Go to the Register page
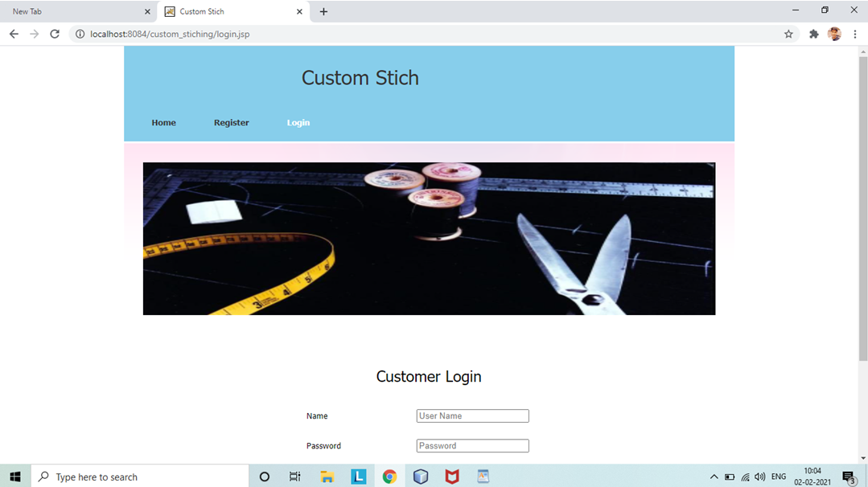The image size is (868, 487). click(232, 123)
